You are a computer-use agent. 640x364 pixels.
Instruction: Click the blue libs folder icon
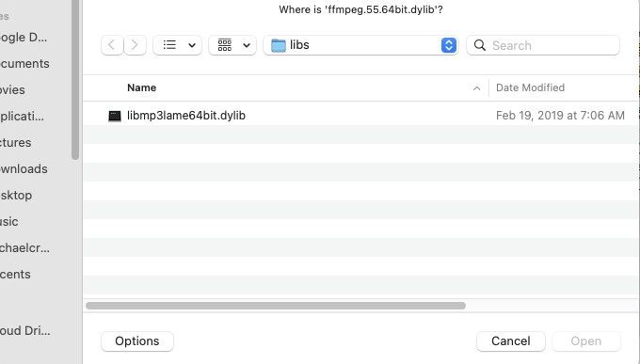[x=279, y=45]
